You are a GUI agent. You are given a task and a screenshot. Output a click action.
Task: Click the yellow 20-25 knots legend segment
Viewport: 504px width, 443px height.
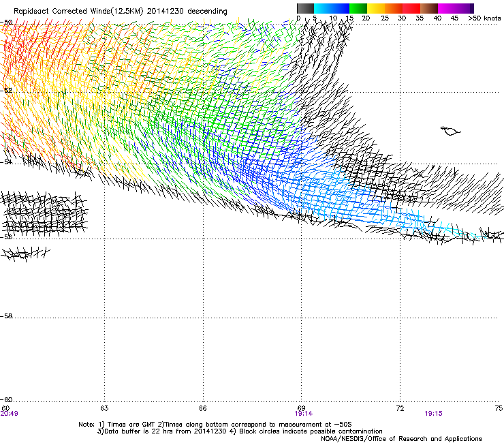[x=376, y=8]
